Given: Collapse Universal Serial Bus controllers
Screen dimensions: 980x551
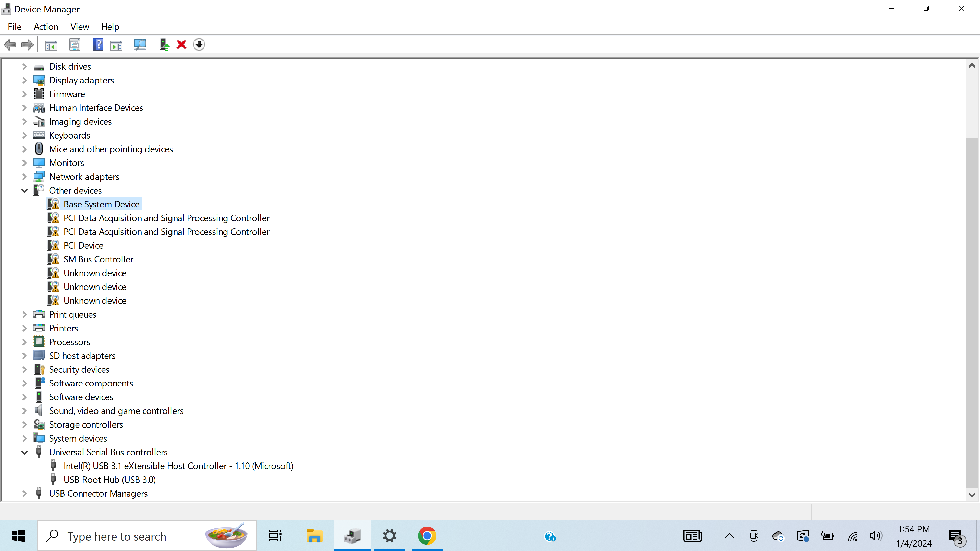Looking at the screenshot, I should click(x=24, y=452).
